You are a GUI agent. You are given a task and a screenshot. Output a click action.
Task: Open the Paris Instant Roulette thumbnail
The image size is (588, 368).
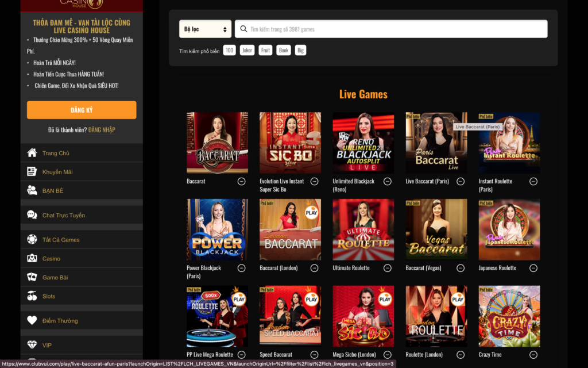pos(509,143)
